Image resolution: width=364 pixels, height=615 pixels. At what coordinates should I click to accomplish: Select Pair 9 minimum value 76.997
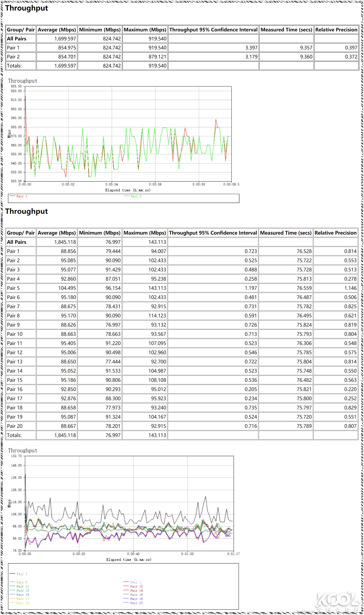point(113,325)
